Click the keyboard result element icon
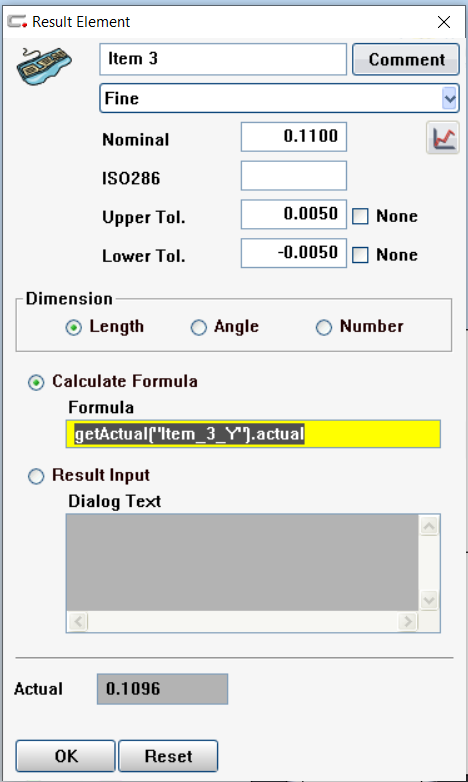The height and width of the screenshot is (782, 468). [x=44, y=66]
